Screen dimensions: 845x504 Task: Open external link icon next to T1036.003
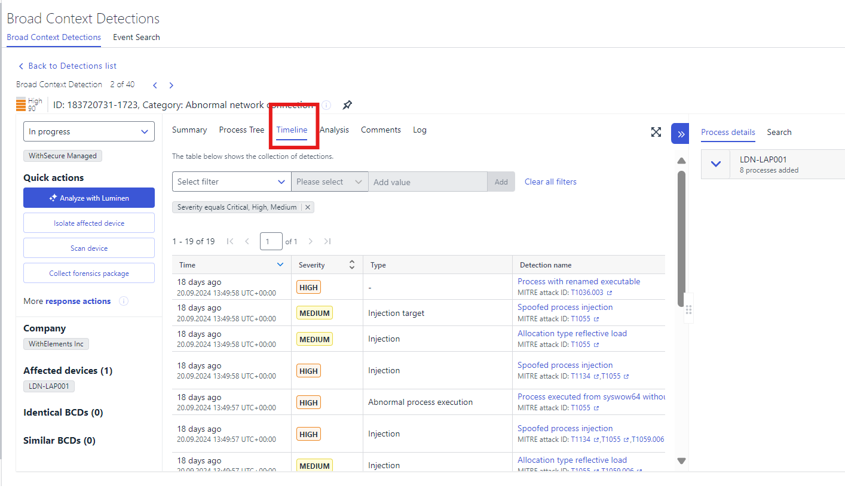tap(610, 293)
